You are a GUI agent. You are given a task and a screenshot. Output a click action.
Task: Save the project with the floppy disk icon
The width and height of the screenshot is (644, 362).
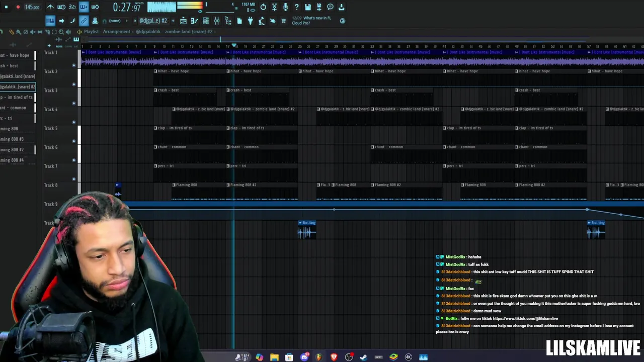(x=307, y=7)
